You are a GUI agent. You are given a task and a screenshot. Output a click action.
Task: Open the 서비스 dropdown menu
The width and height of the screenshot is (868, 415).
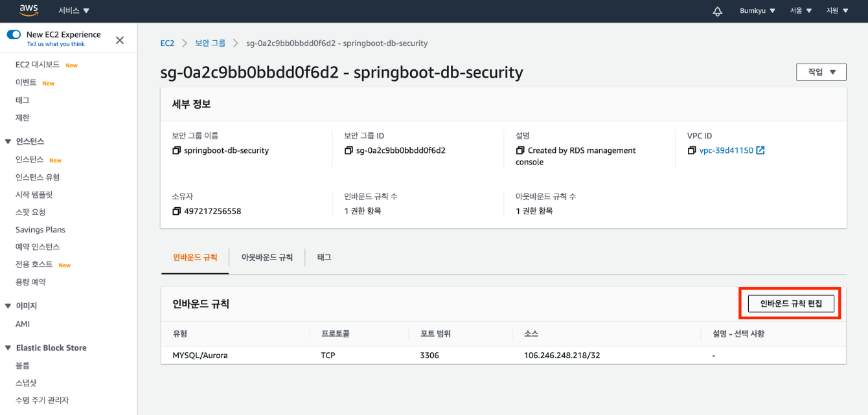(74, 11)
